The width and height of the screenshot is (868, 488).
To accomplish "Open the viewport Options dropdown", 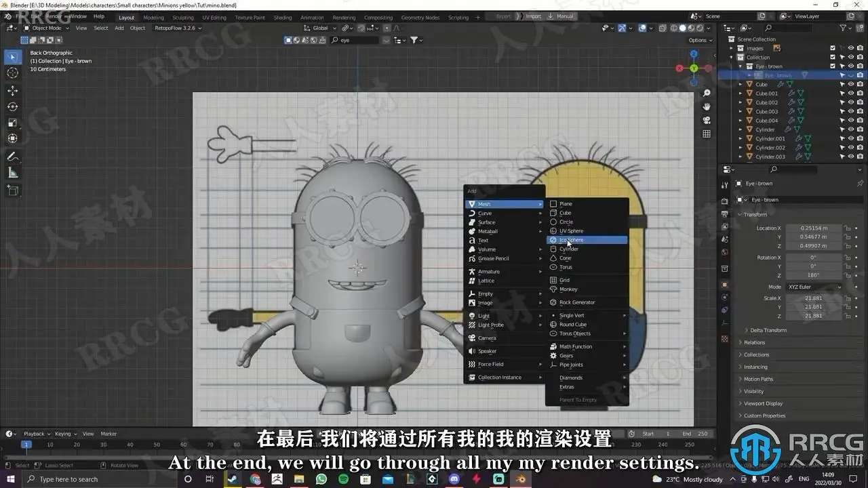I will tap(700, 40).
